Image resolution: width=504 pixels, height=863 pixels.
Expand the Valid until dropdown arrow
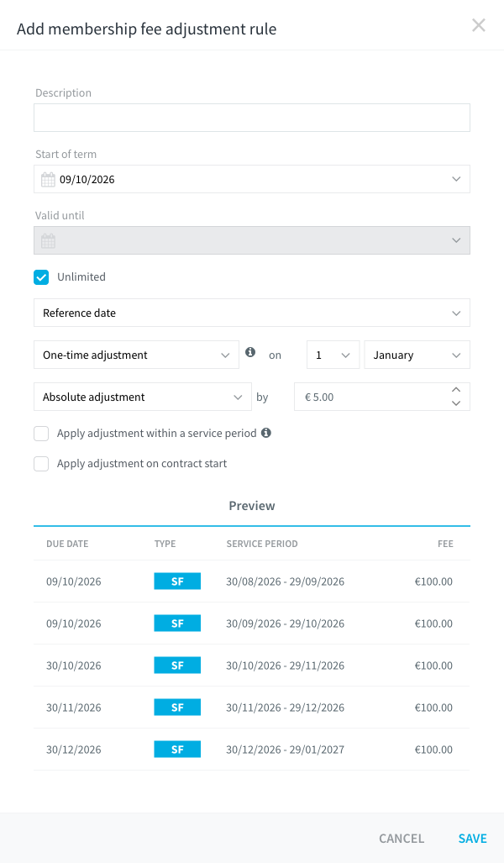click(456, 240)
